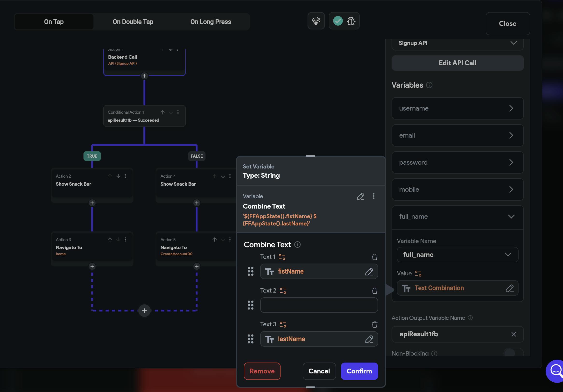Switch to the On Long Press tab
563x392 pixels.
(x=210, y=22)
